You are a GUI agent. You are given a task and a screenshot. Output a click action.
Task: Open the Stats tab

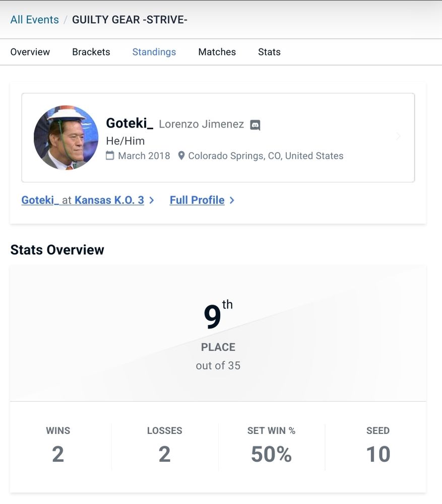click(269, 52)
